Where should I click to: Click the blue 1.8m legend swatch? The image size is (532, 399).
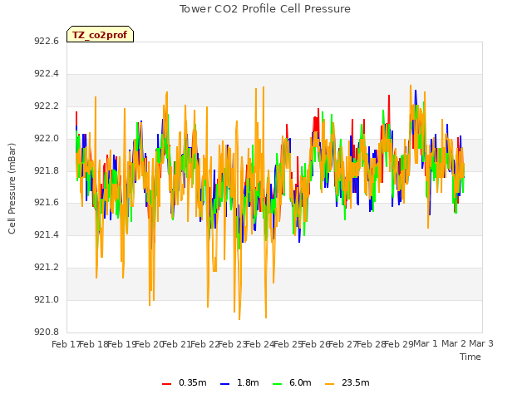[225, 384]
